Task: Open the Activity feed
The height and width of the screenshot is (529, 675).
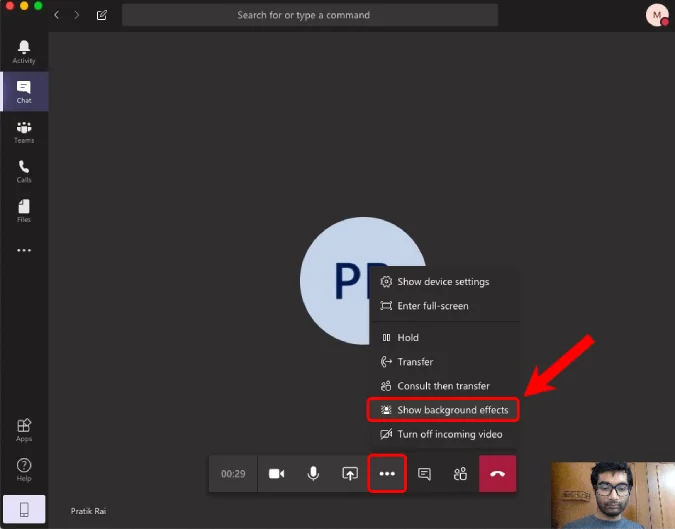Action: [24, 52]
